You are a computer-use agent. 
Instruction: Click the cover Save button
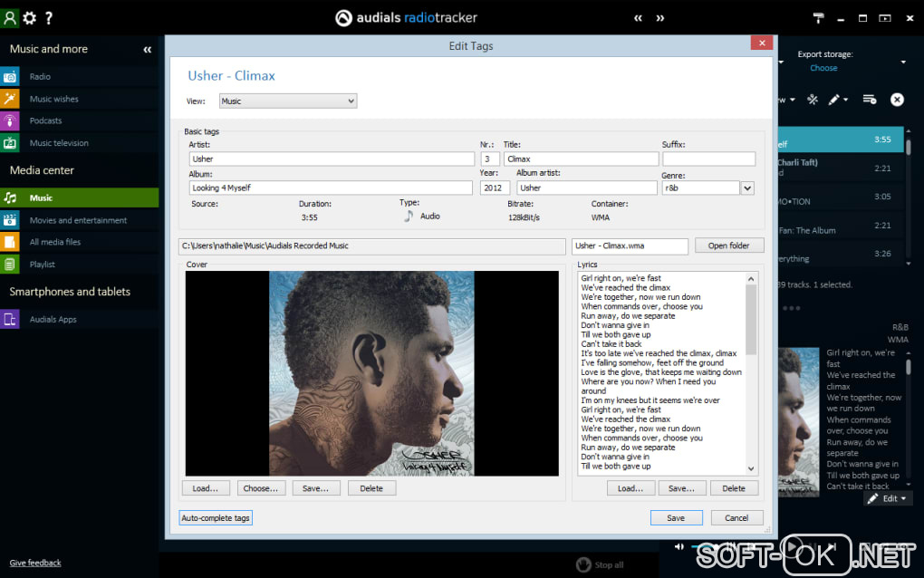point(316,488)
